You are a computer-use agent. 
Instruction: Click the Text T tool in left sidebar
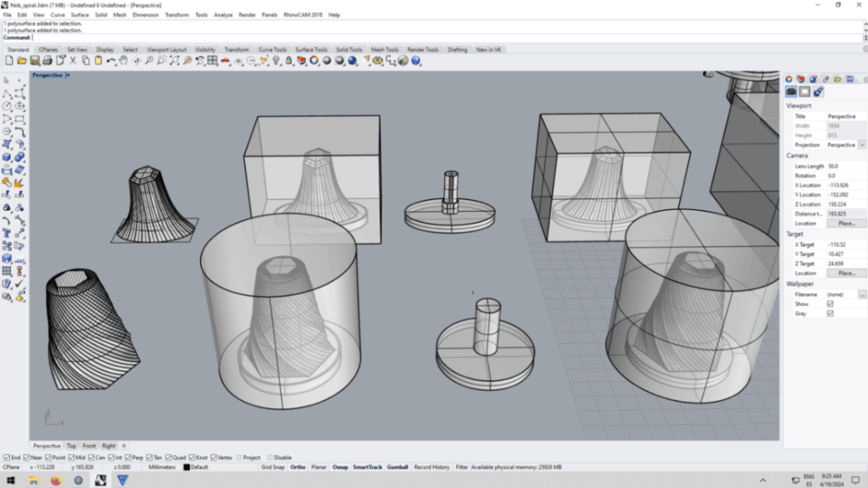point(6,233)
